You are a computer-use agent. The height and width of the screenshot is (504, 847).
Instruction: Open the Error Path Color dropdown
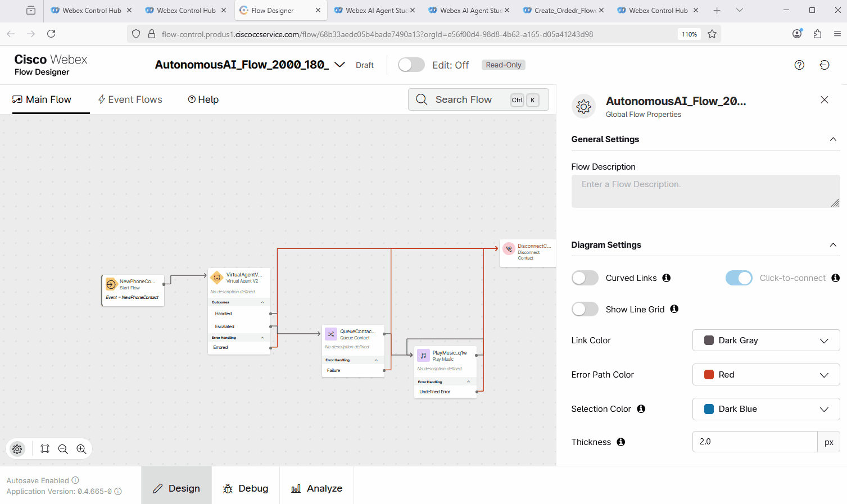pos(766,375)
